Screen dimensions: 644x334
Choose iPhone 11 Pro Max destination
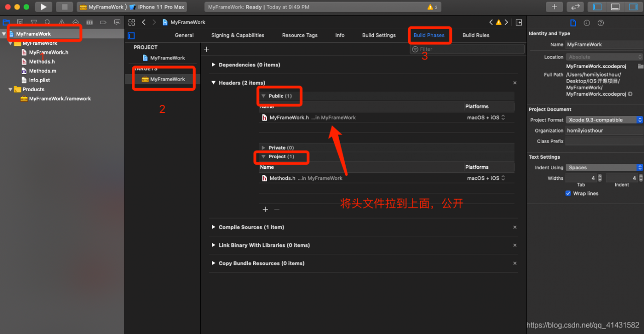[x=157, y=7]
